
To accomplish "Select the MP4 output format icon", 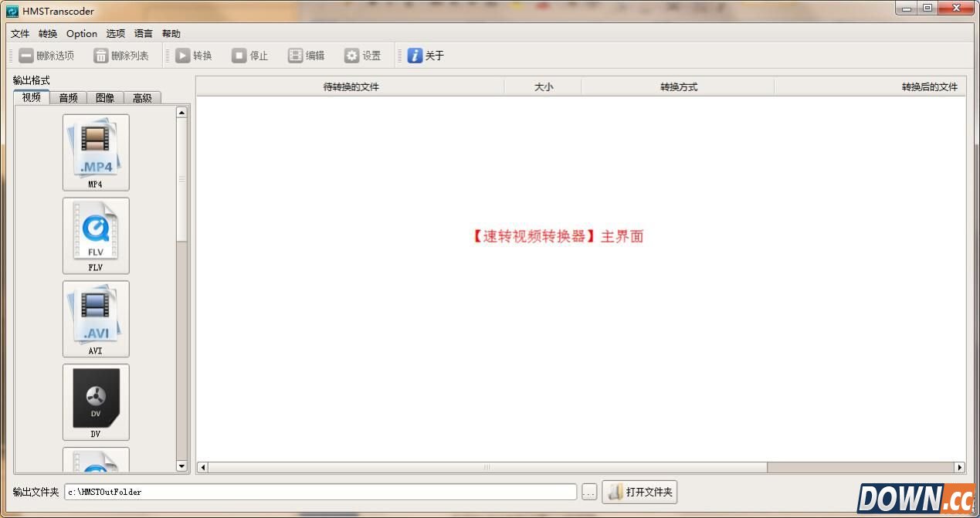I will [x=96, y=151].
